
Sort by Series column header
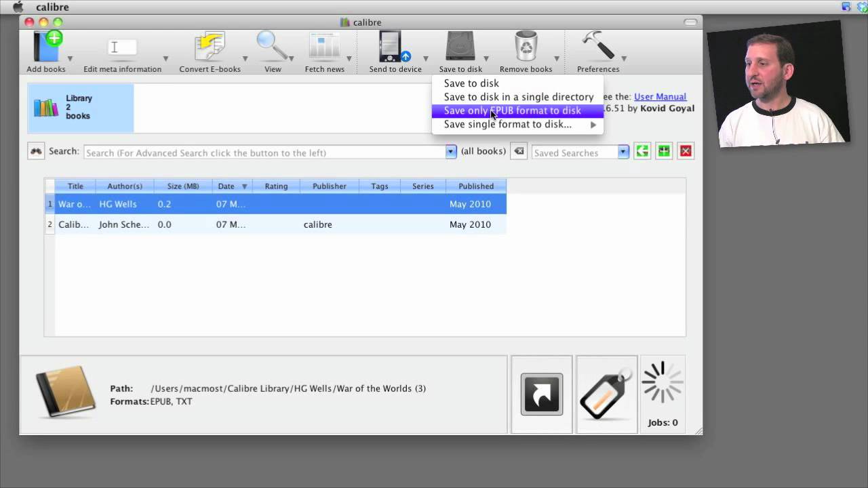pos(423,186)
